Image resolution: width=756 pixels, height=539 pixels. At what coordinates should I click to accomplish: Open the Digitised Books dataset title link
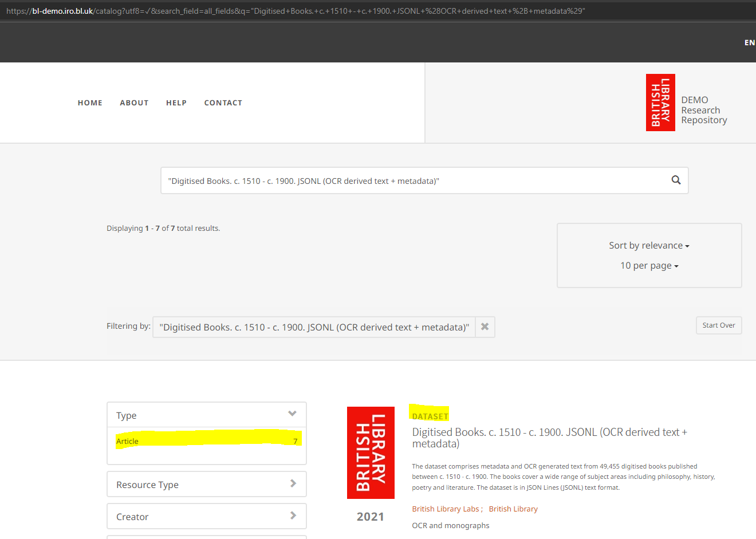[x=550, y=438]
